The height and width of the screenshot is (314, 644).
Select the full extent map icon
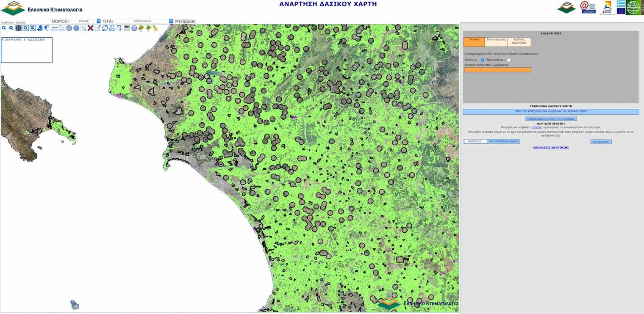pyautogui.click(x=18, y=28)
